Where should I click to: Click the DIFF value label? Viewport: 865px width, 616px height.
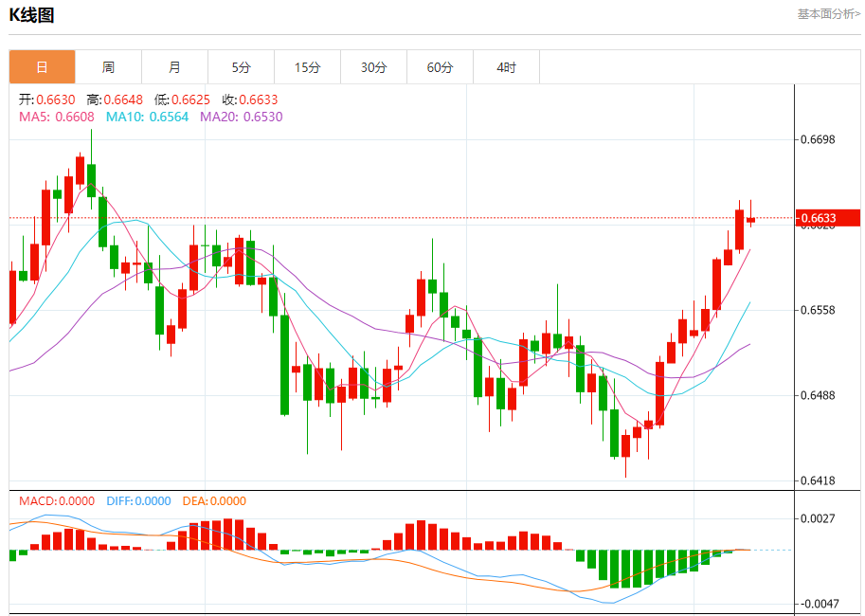click(x=138, y=501)
